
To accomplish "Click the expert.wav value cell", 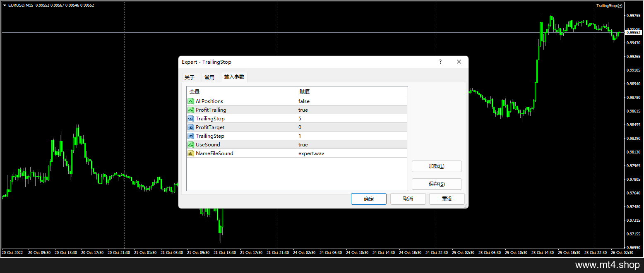I will tap(352, 153).
